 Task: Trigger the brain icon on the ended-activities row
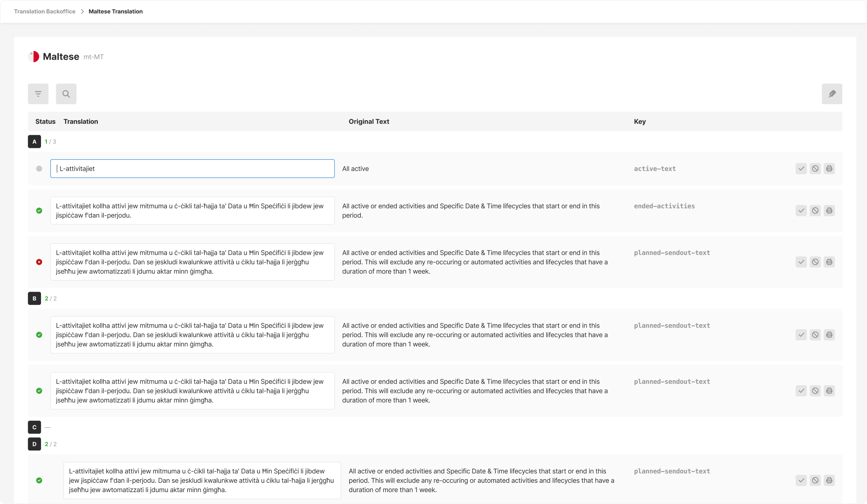829,210
